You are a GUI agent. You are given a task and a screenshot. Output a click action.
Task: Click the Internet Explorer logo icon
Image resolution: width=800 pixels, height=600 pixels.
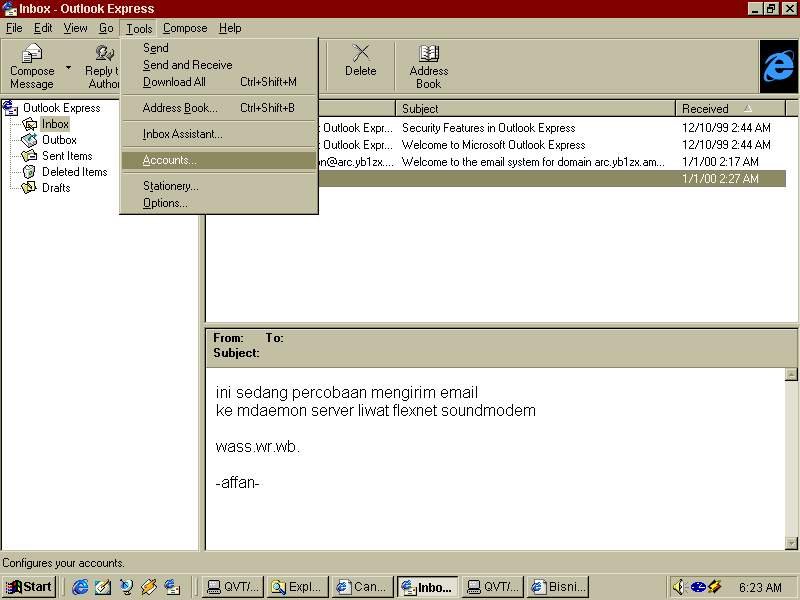pyautogui.click(x=778, y=67)
